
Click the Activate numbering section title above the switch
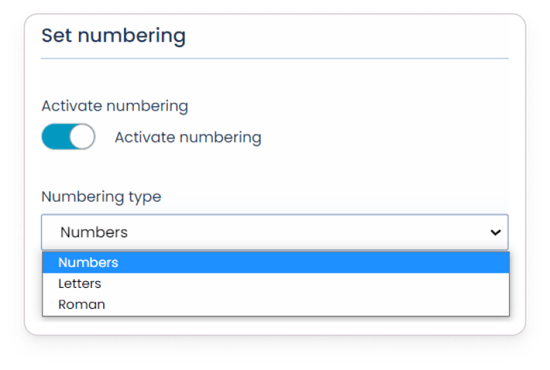[x=115, y=106]
